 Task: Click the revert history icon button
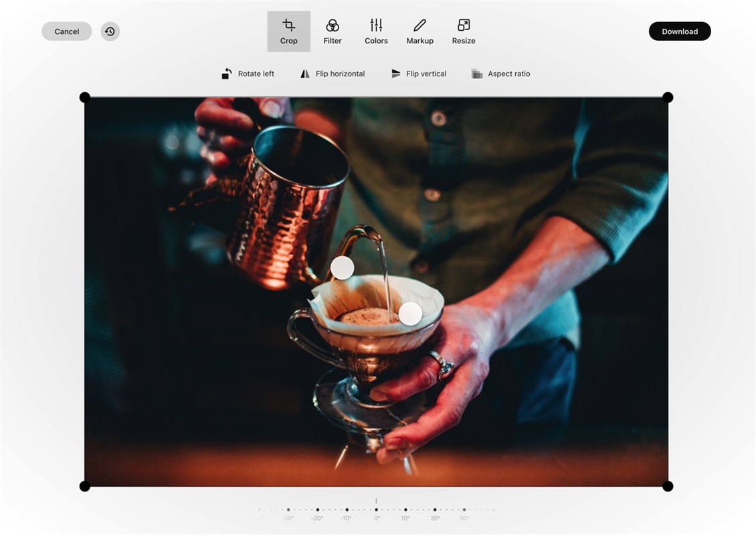110,31
